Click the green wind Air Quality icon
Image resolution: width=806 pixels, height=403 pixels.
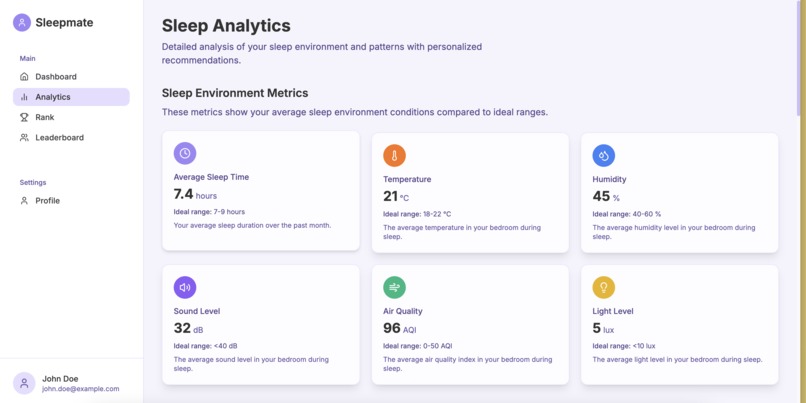coord(394,287)
